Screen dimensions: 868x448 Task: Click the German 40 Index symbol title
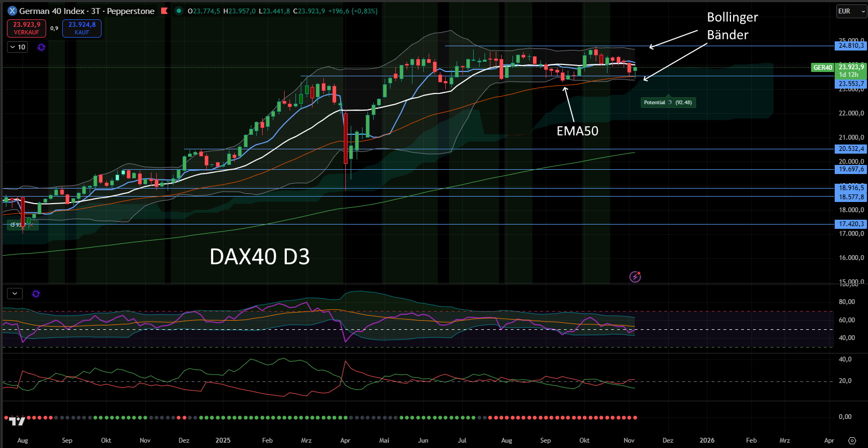point(52,11)
